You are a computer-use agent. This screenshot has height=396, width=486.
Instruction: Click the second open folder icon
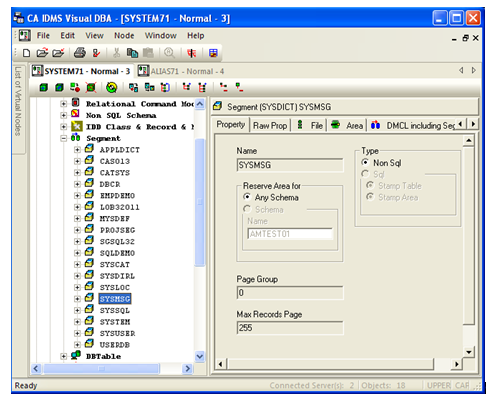58,53
